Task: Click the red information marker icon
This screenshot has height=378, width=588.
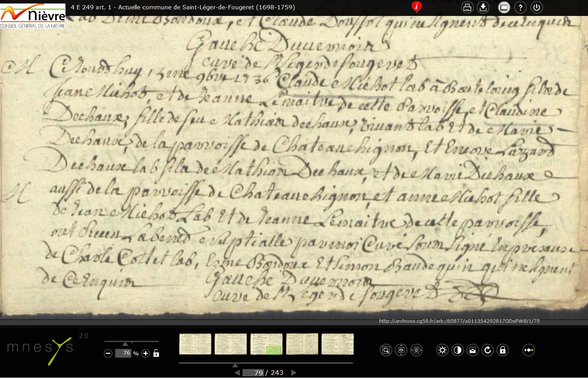Action: click(416, 7)
